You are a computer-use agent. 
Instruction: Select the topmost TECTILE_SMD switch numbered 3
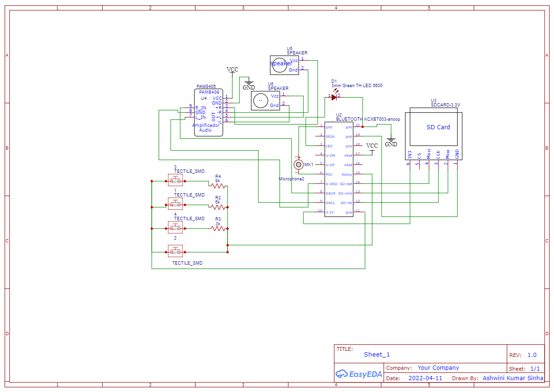pyautogui.click(x=175, y=180)
